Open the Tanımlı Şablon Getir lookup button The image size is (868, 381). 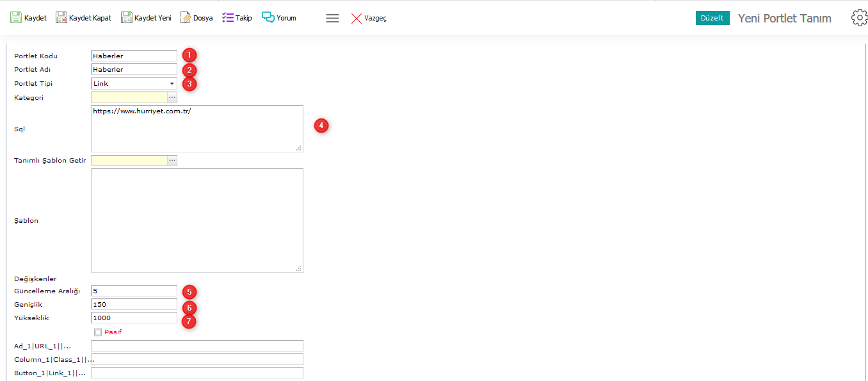point(172,160)
